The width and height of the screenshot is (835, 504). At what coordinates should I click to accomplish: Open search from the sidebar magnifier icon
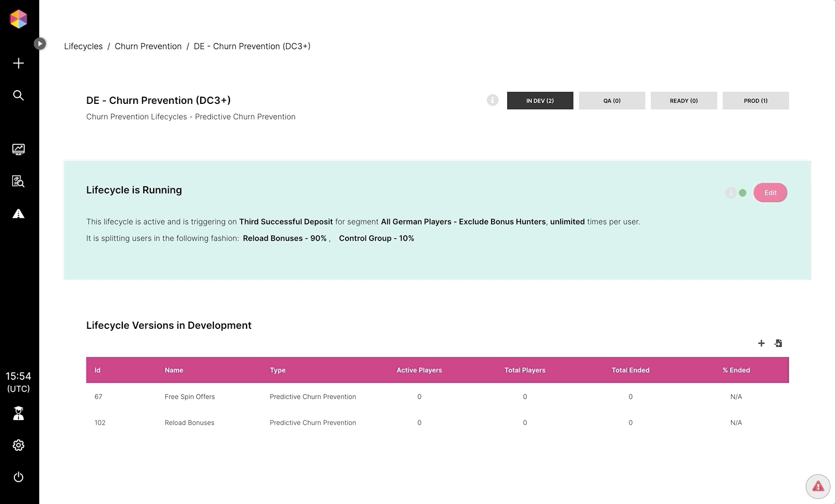(x=18, y=95)
